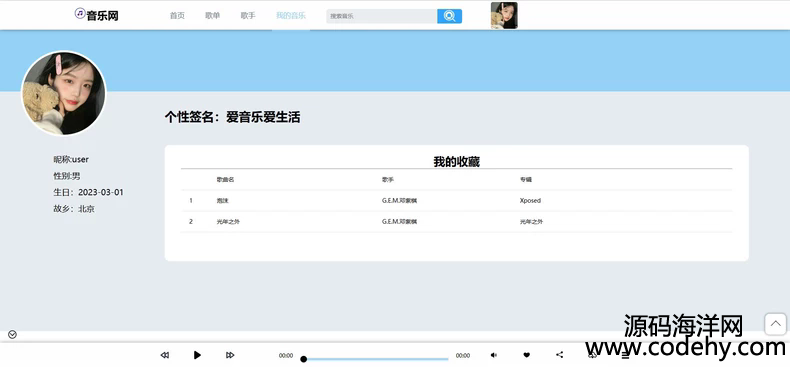Select the 我的音乐 tab
The image size is (790, 367).
pyautogui.click(x=291, y=16)
